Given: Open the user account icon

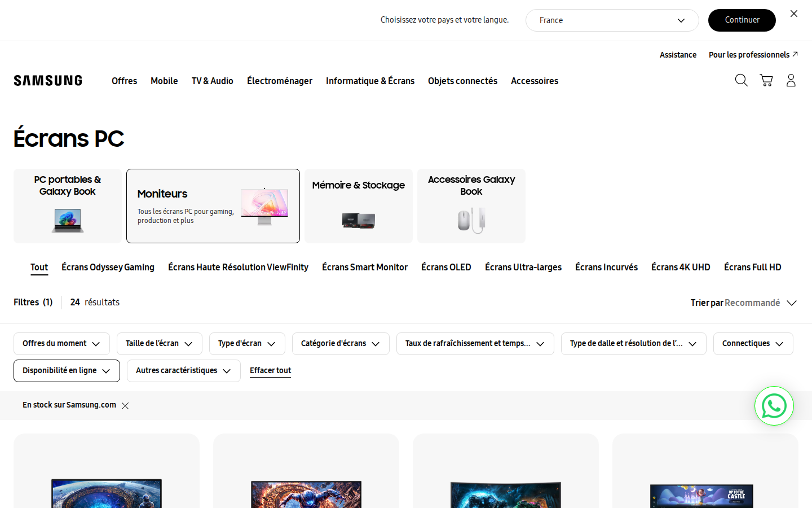Looking at the screenshot, I should [x=791, y=80].
